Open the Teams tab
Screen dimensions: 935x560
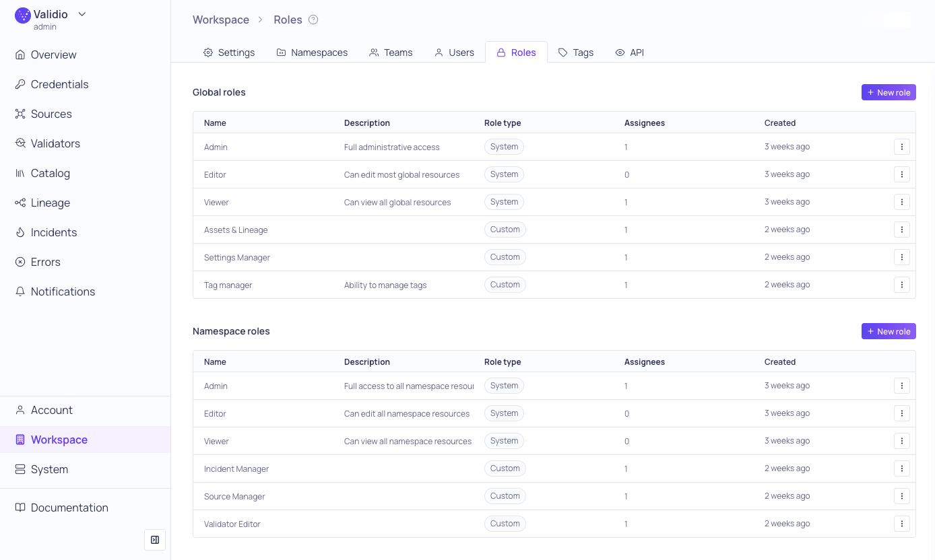391,53
